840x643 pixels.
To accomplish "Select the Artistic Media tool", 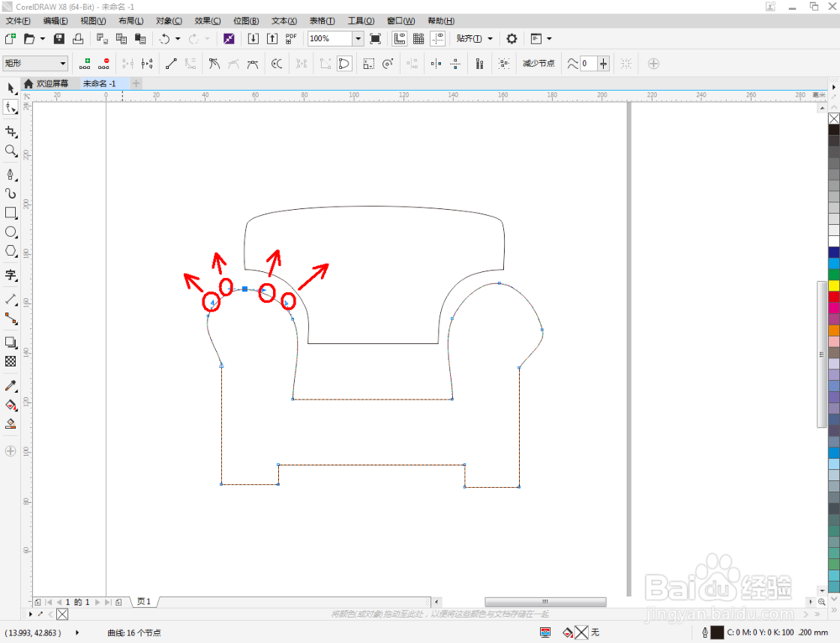I will click(10, 193).
